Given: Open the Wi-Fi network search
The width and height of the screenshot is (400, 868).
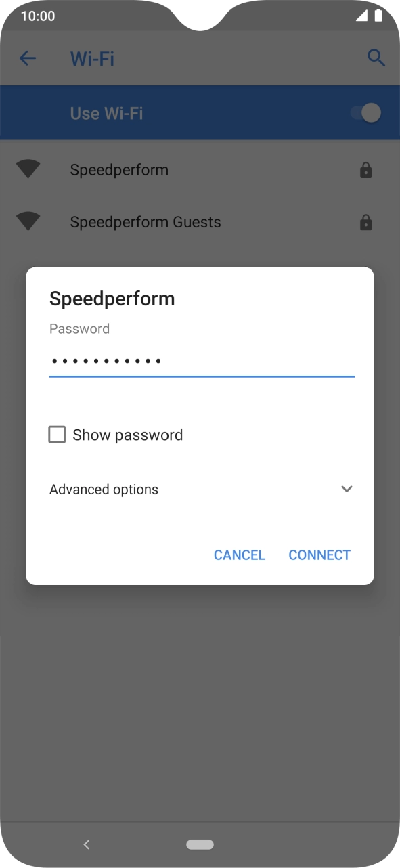Looking at the screenshot, I should [x=376, y=58].
